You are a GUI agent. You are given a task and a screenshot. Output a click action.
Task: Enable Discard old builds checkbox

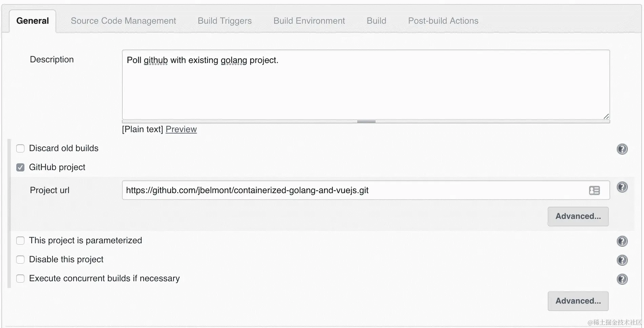coord(21,148)
